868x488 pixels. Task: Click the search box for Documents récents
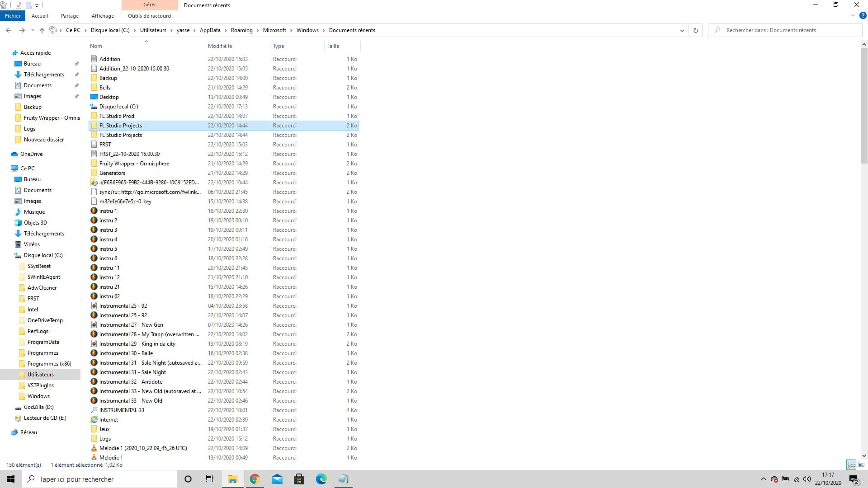[786, 30]
